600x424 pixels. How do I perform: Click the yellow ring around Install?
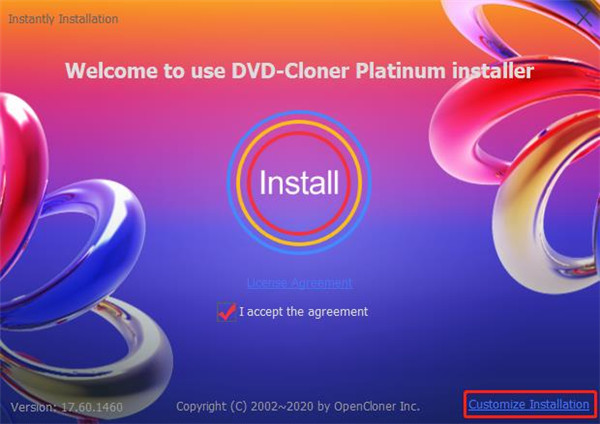point(299,122)
